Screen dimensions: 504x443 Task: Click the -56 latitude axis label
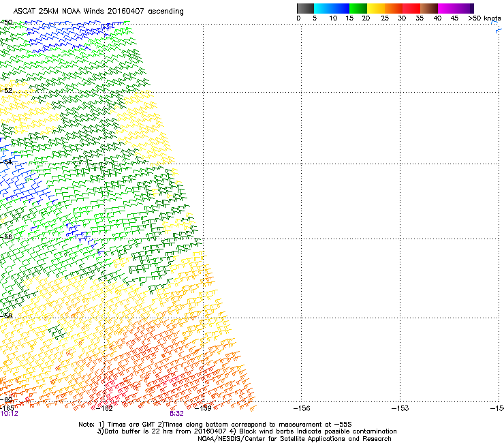[x=6, y=236]
